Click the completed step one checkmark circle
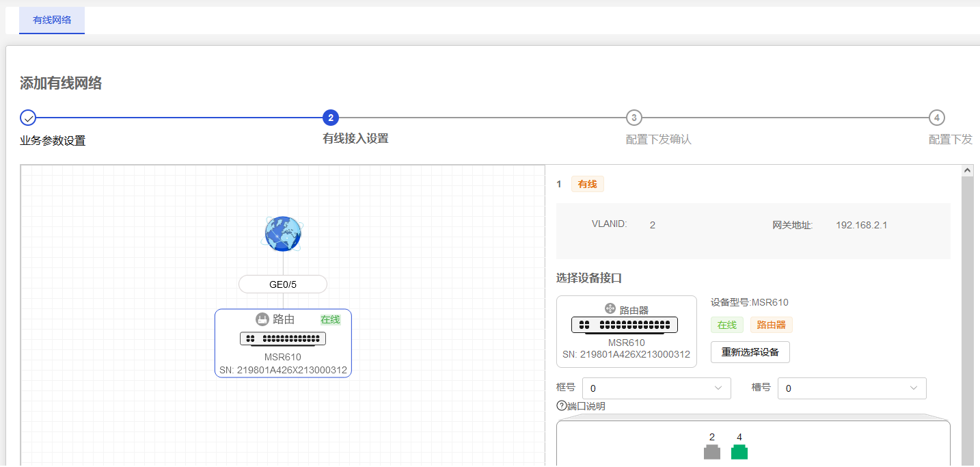 click(x=28, y=118)
